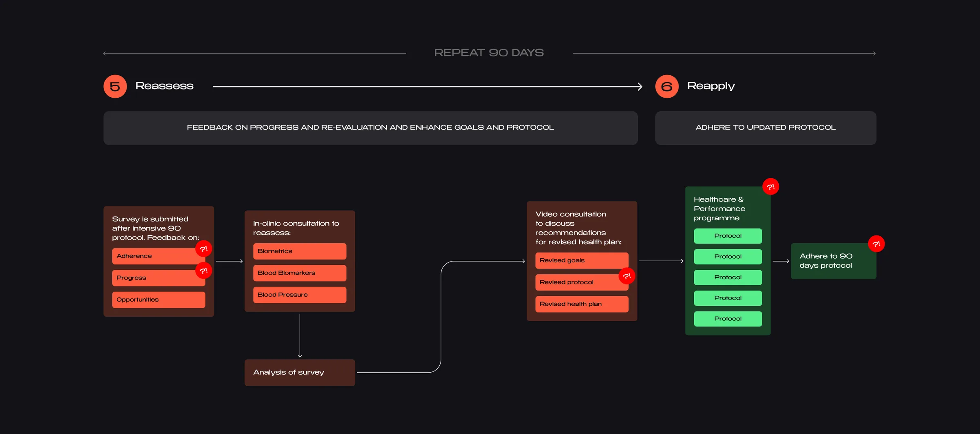Click the orange step 5 circle
The image size is (980, 434).
115,86
